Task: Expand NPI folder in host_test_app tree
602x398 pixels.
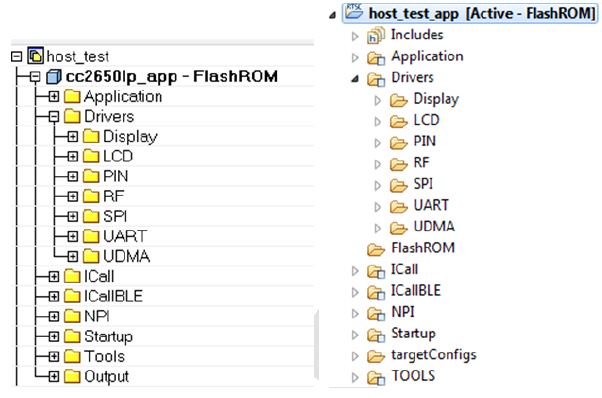Action: tap(355, 314)
